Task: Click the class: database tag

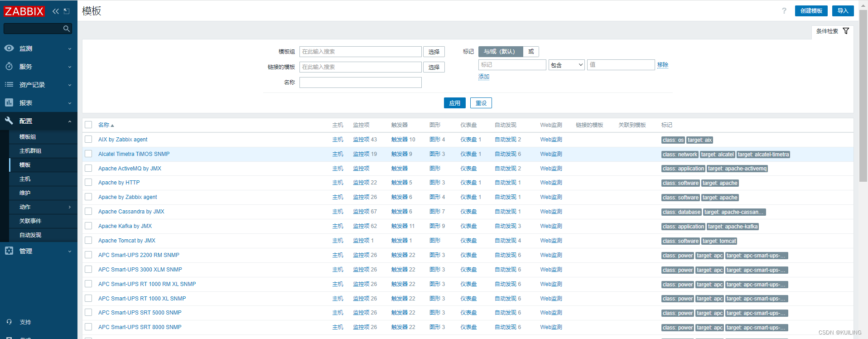Action: coord(681,212)
